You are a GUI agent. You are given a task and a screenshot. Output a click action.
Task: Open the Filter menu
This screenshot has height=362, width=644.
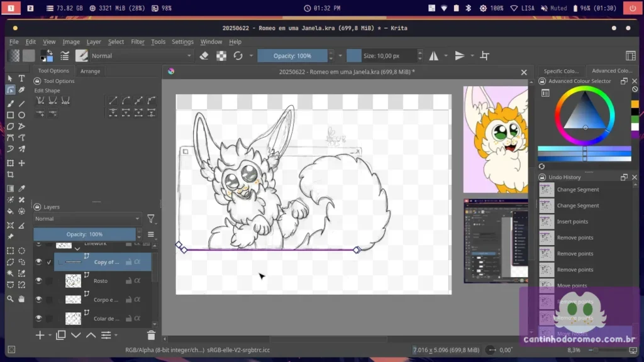(x=138, y=42)
